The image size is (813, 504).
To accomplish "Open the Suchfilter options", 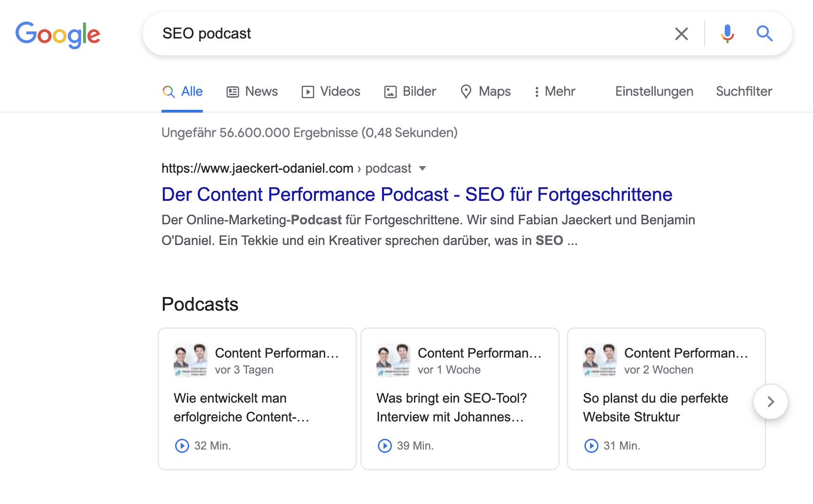I will 744,92.
